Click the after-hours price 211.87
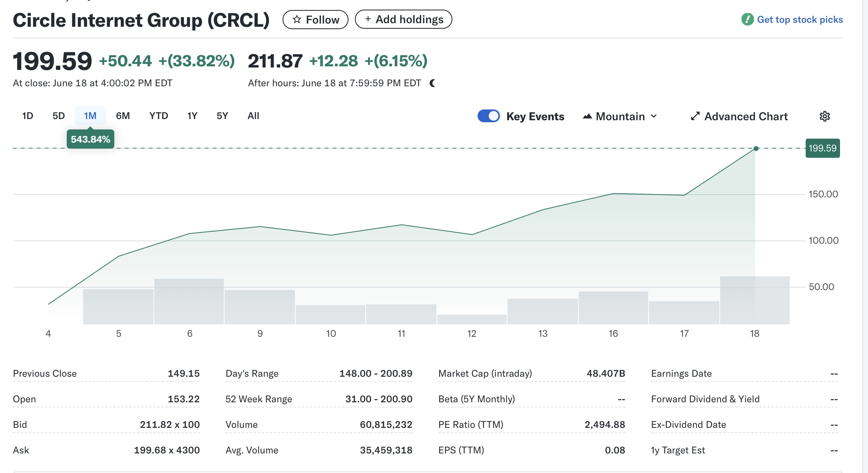Screen dimensions: 868x473 coord(275,61)
